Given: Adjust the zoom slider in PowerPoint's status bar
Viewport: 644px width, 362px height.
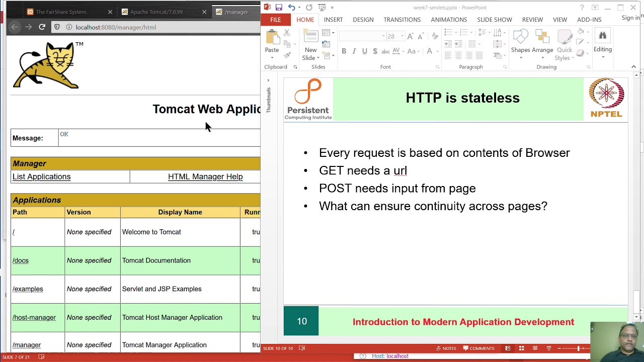Looking at the screenshot, I should click(578, 348).
